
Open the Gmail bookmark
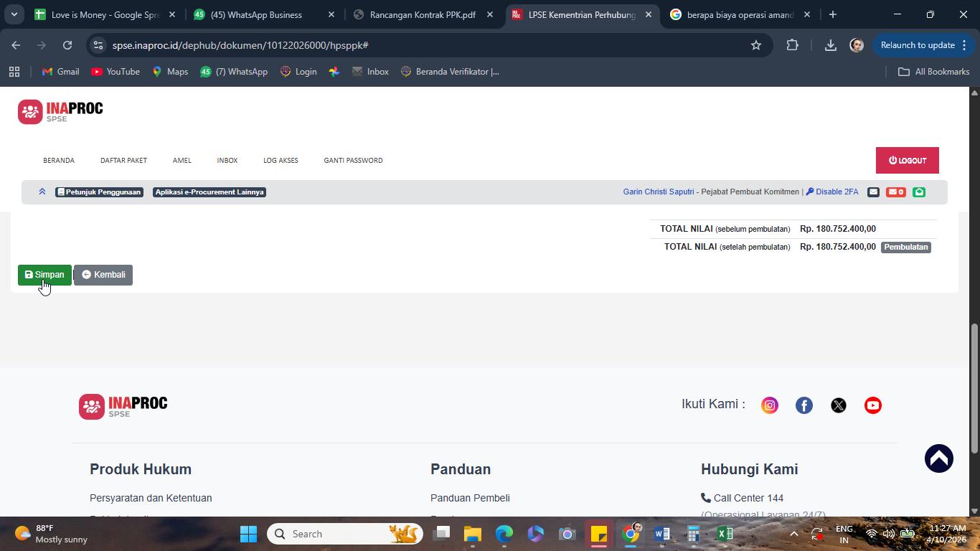(61, 72)
